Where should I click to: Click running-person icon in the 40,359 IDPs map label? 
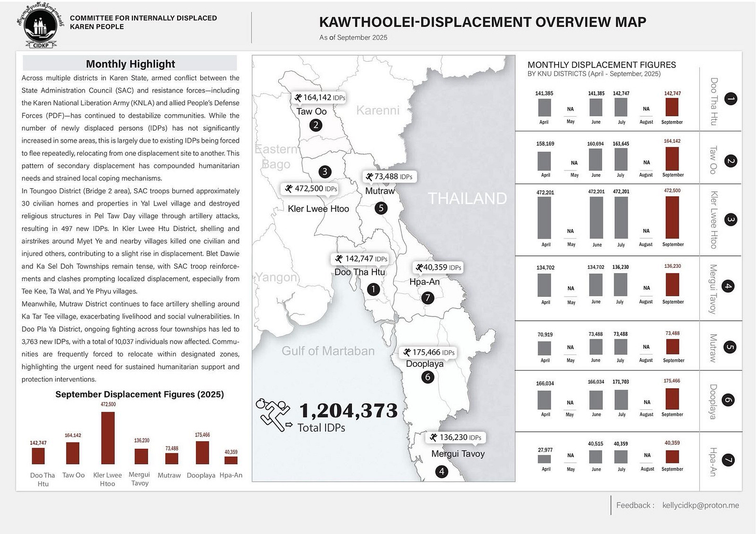pyautogui.click(x=419, y=268)
